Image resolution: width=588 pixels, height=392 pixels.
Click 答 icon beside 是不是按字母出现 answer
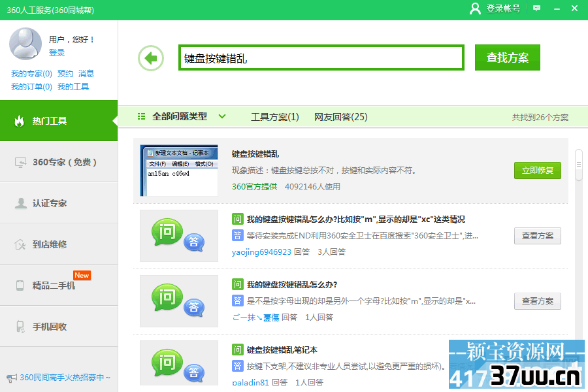237,301
